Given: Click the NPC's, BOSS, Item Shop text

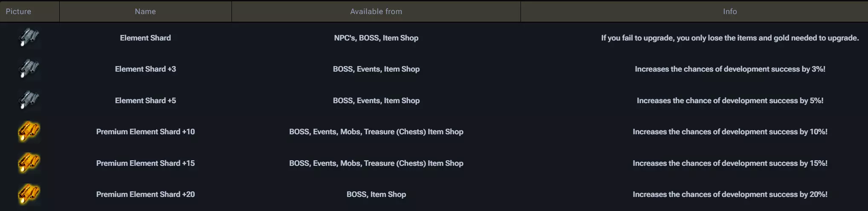Looking at the screenshot, I should coord(376,38).
